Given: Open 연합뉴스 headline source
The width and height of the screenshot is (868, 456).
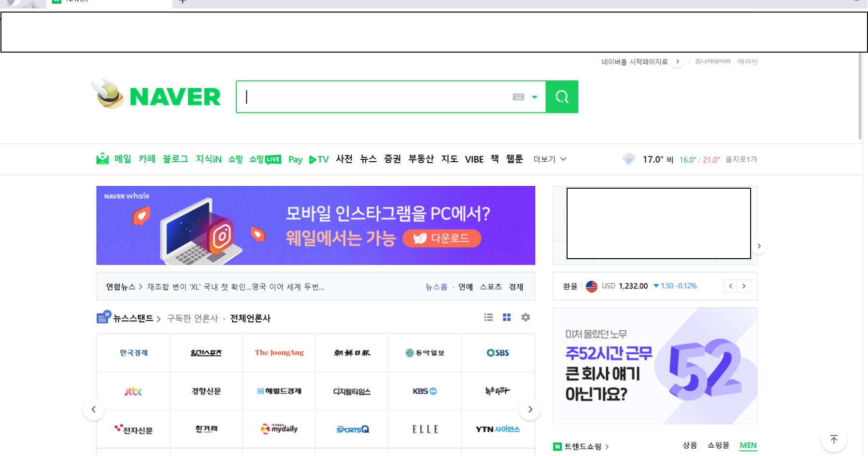Looking at the screenshot, I should [121, 287].
